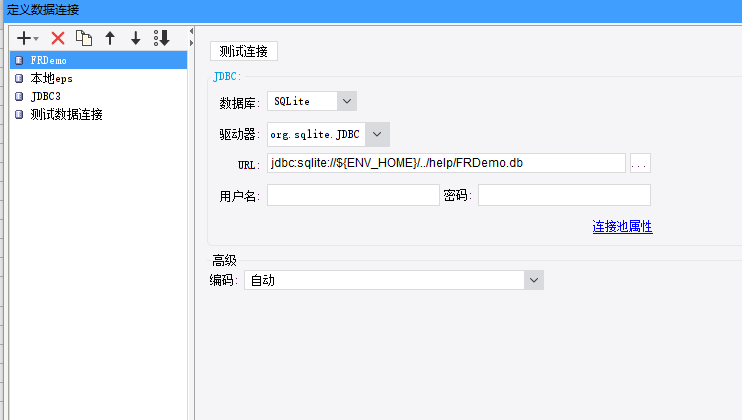742x420 pixels.
Task: Click the 测试数据连接 database icon
Action: point(19,114)
